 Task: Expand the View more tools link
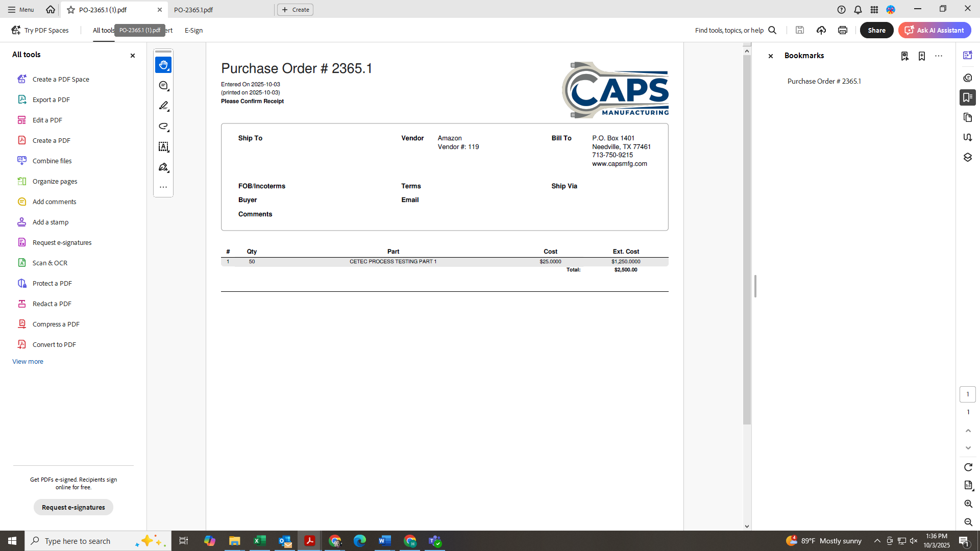pos(28,361)
